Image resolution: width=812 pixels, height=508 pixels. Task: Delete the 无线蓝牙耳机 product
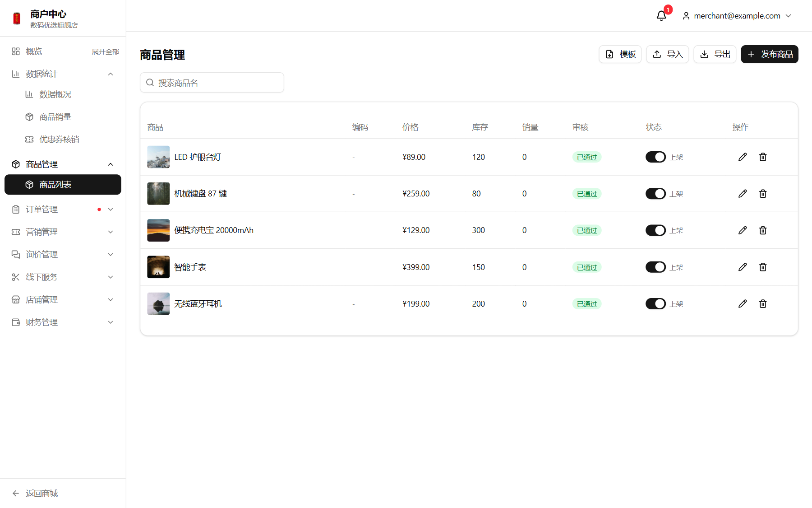[x=763, y=304]
